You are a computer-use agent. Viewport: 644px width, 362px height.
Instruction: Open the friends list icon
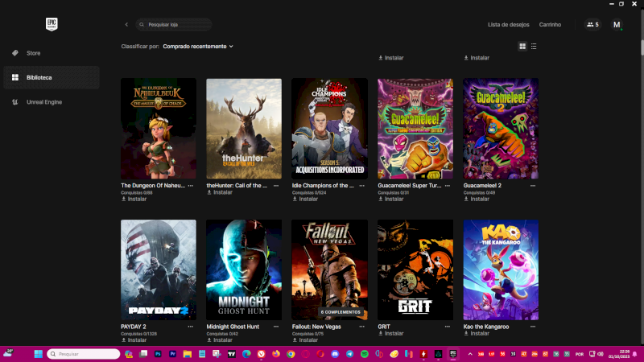[x=592, y=25]
